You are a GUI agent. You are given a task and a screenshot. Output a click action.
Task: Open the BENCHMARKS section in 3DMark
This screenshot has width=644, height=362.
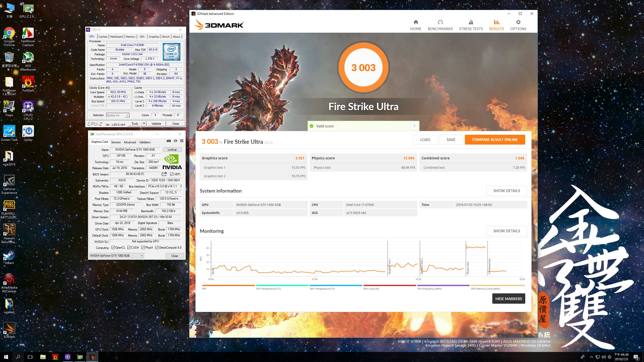point(440,25)
